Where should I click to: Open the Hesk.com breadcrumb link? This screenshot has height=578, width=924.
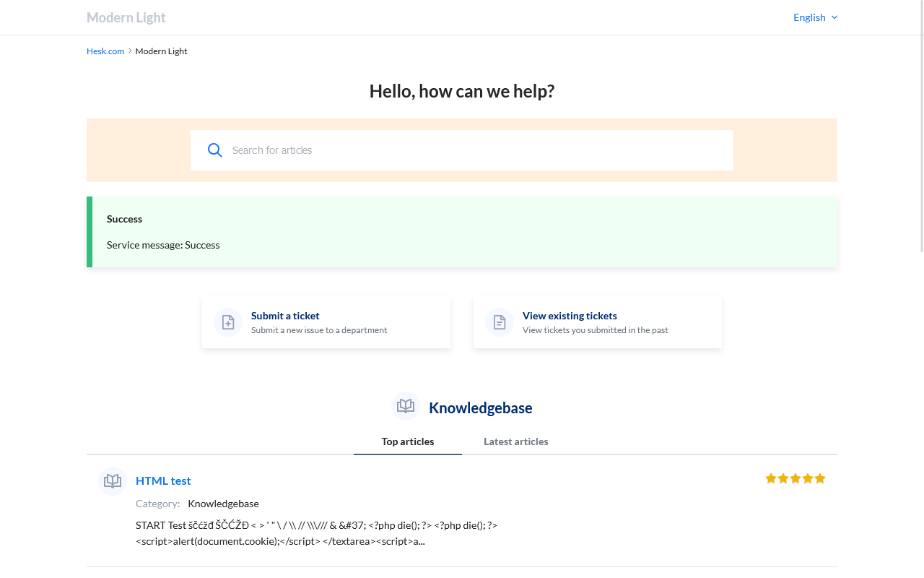[x=105, y=51]
